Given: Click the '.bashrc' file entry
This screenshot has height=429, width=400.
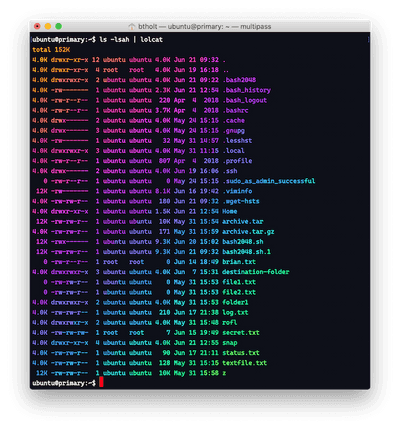Looking at the screenshot, I should [x=235, y=110].
